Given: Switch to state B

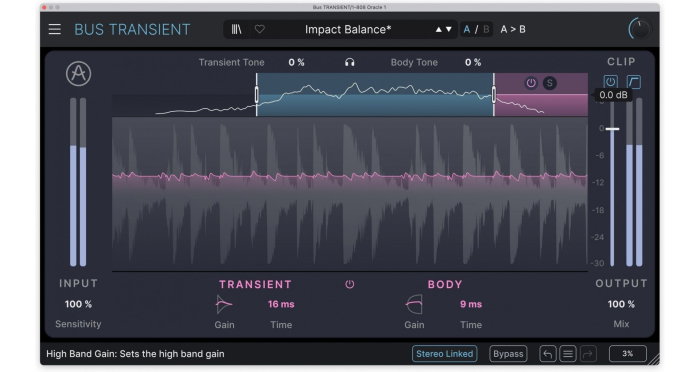Looking at the screenshot, I should (x=486, y=29).
